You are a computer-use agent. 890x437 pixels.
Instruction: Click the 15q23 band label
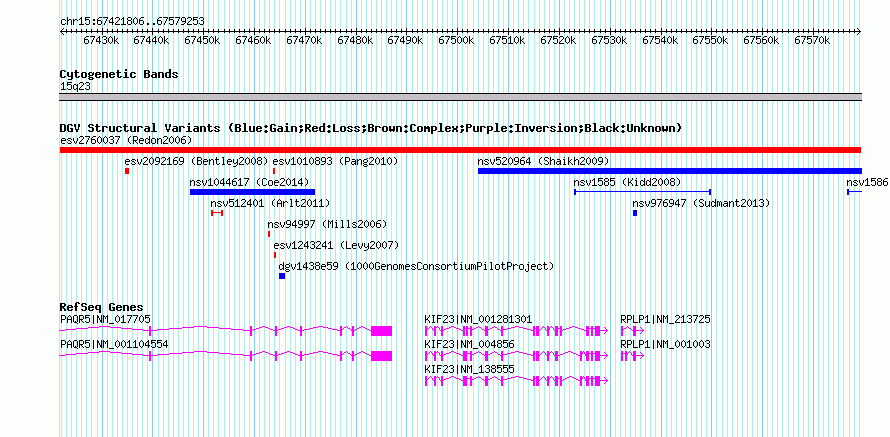pyautogui.click(x=75, y=87)
